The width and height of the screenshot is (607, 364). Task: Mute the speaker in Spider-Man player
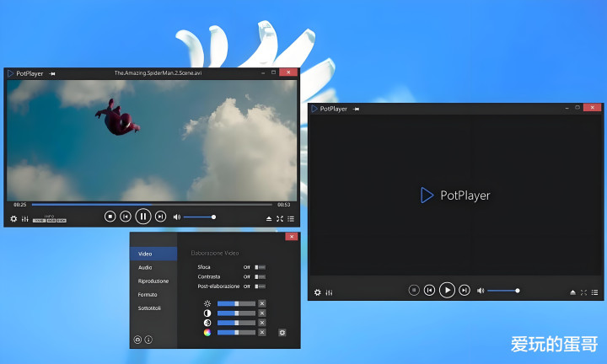tap(177, 217)
